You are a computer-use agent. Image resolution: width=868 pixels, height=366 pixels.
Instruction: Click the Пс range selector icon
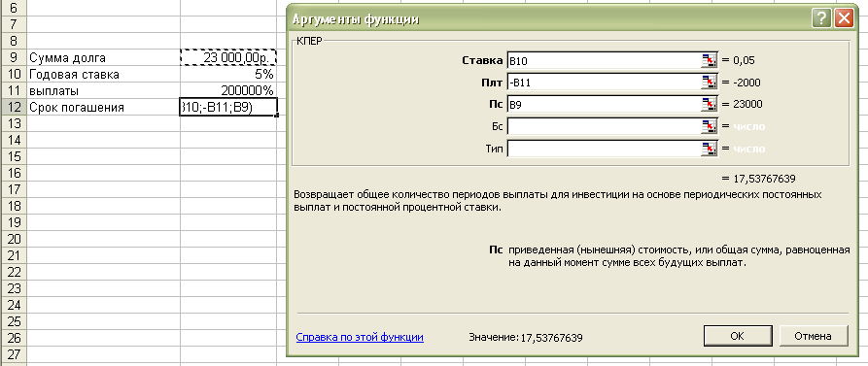pyautogui.click(x=710, y=104)
